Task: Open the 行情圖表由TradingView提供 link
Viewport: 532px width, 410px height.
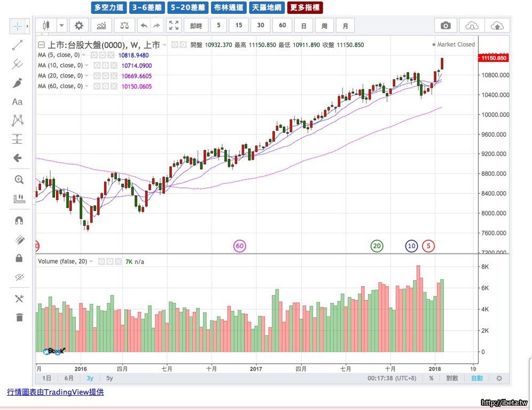Action: pos(55,392)
